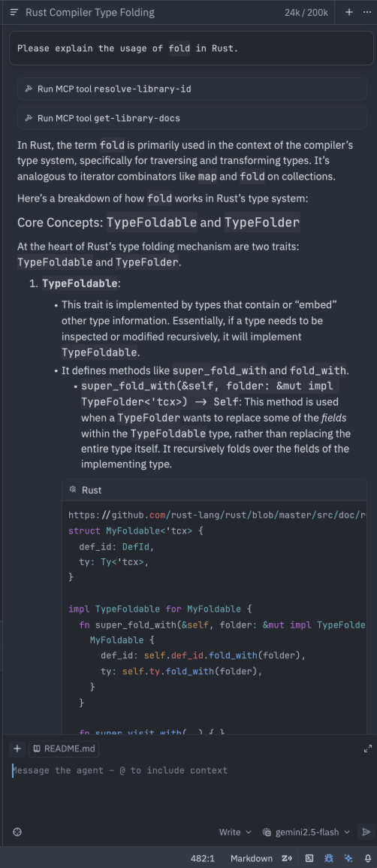The height and width of the screenshot is (868, 377).
Task: Open the Write profile dropdown
Action: (235, 832)
